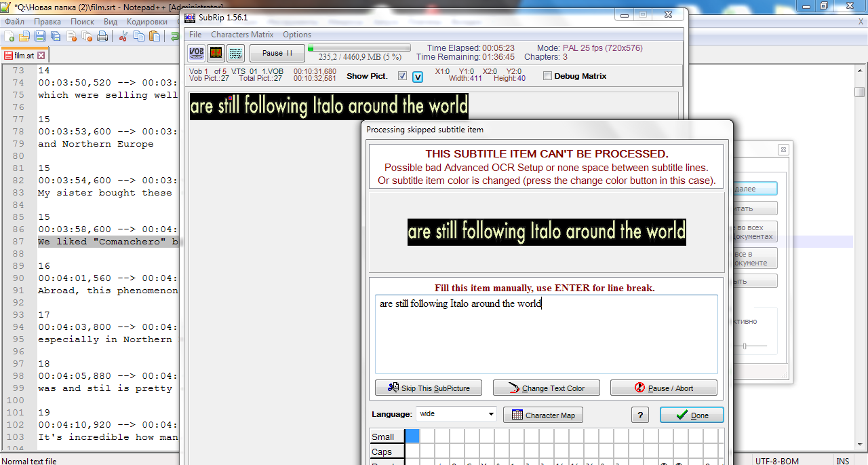The height and width of the screenshot is (465, 868).
Task: Click the subtitle picture preview in the dialog
Action: [x=547, y=232]
